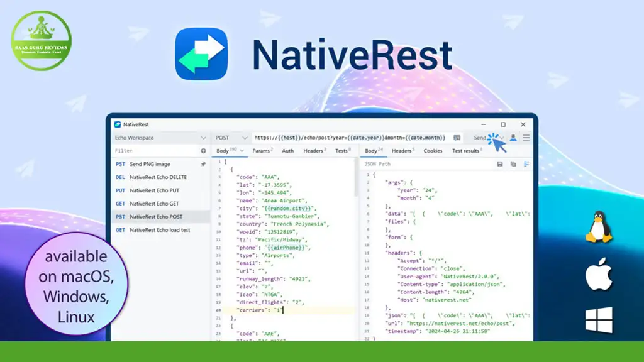Select the Send PNG image request
Screen dimensions: 644x362
(x=160, y=164)
